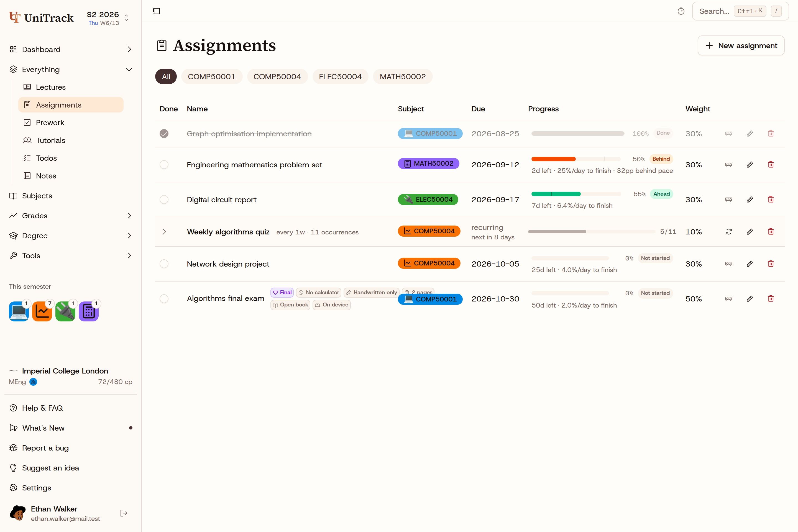798x532 pixels.
Task: Expand the Tools menu chevron
Action: coord(129,256)
